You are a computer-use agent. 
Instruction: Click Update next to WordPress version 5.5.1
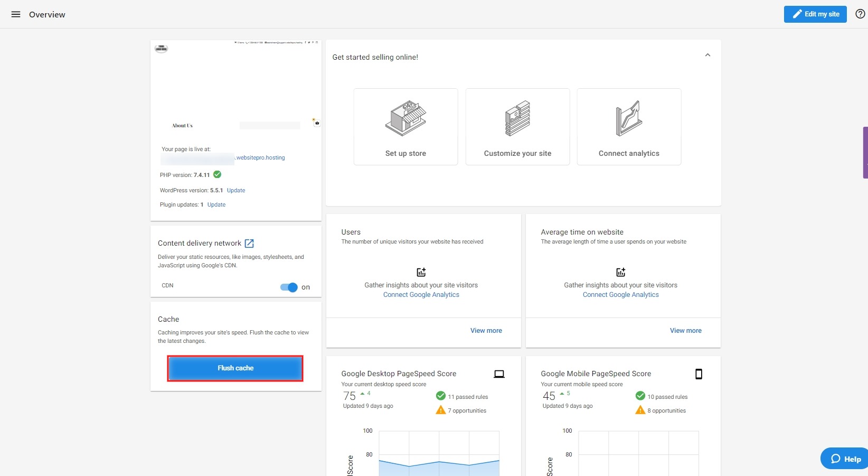point(235,190)
